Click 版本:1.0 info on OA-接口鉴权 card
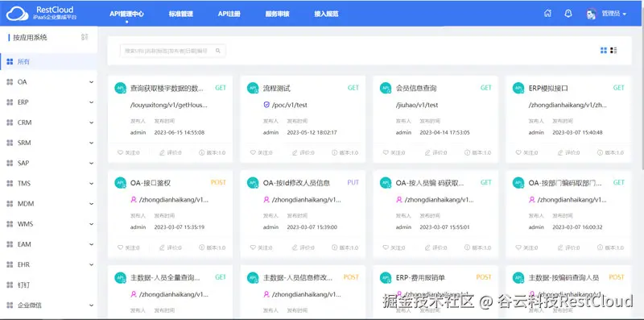The height and width of the screenshot is (320, 644). [x=213, y=247]
